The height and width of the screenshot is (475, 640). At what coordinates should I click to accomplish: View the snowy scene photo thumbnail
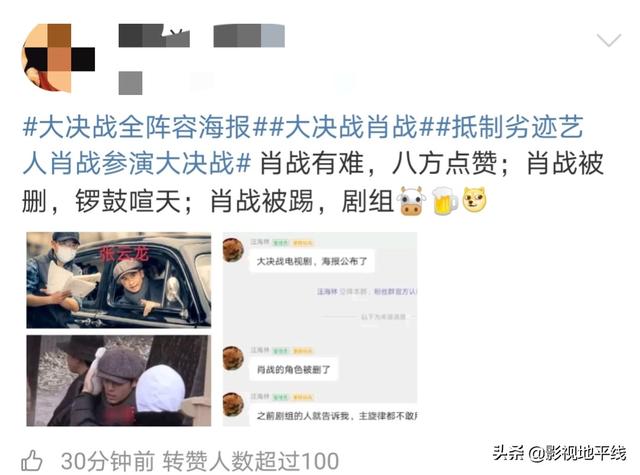pyautogui.click(x=119, y=381)
